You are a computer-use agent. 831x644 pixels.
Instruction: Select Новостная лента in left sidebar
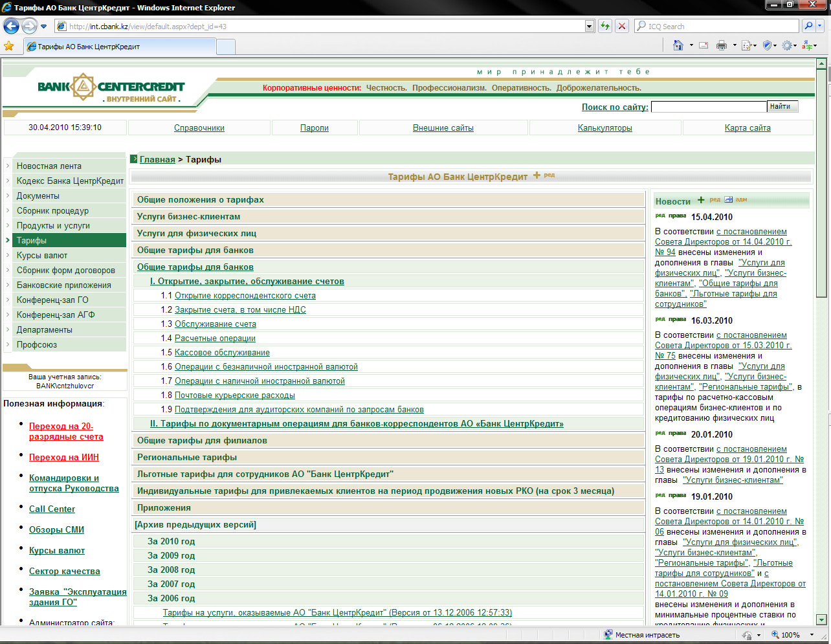(69, 166)
